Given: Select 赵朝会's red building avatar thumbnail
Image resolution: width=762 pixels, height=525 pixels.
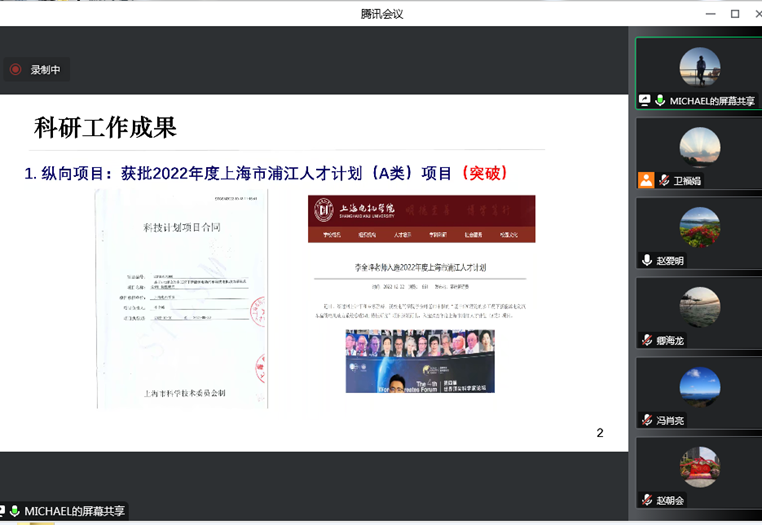Looking at the screenshot, I should (x=699, y=467).
